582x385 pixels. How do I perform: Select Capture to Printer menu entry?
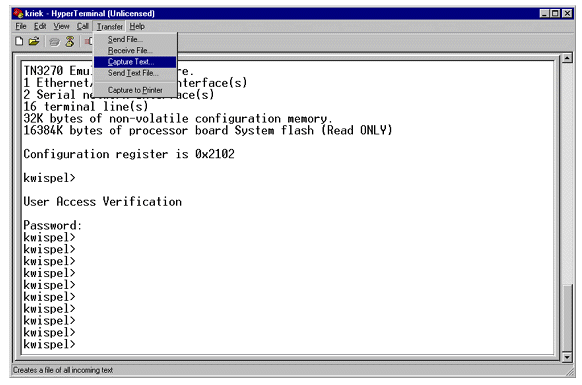[x=135, y=90]
